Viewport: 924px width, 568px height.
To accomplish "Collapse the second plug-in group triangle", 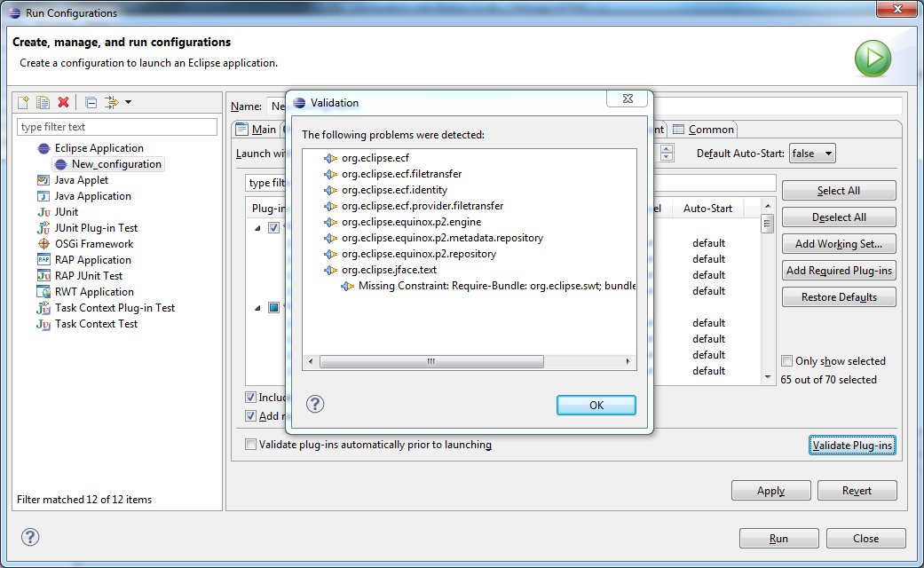I will (257, 308).
